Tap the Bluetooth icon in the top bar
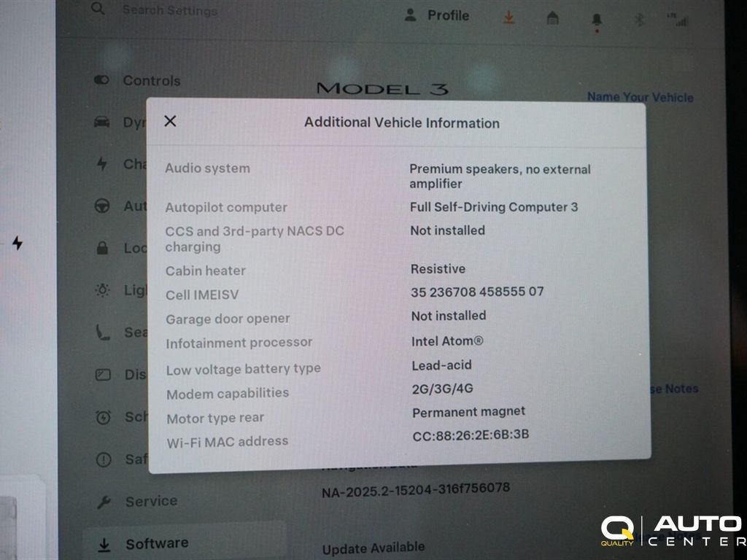The width and height of the screenshot is (747, 560). tap(638, 20)
